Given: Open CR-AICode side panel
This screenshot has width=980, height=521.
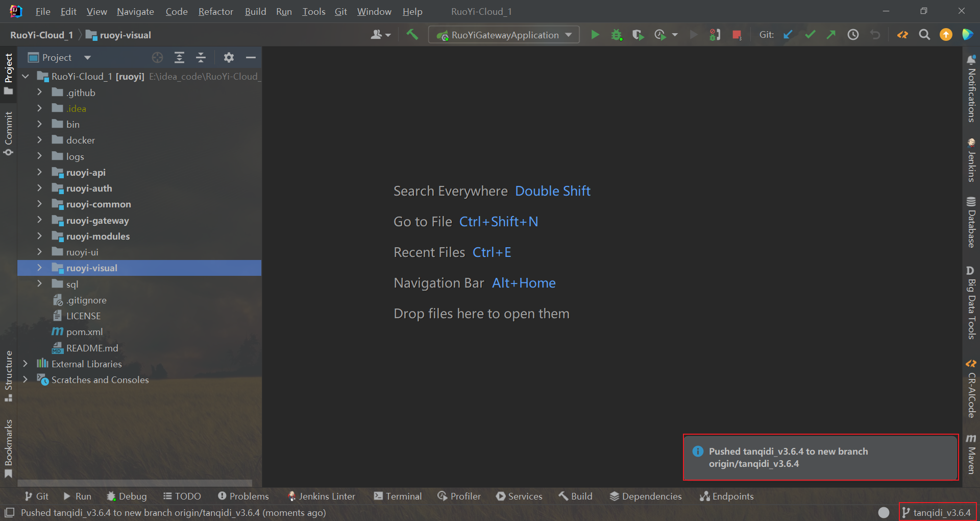Looking at the screenshot, I should [971, 389].
